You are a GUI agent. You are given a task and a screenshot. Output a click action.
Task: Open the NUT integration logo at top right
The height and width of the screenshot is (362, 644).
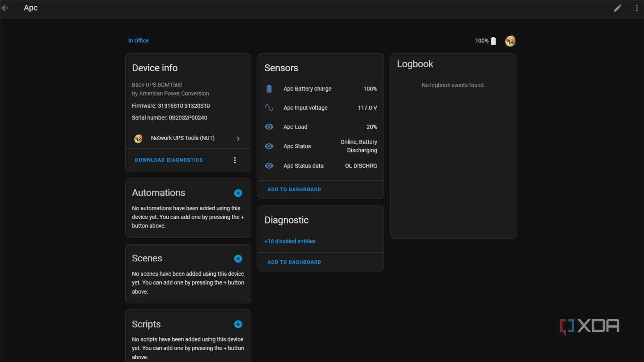click(510, 41)
